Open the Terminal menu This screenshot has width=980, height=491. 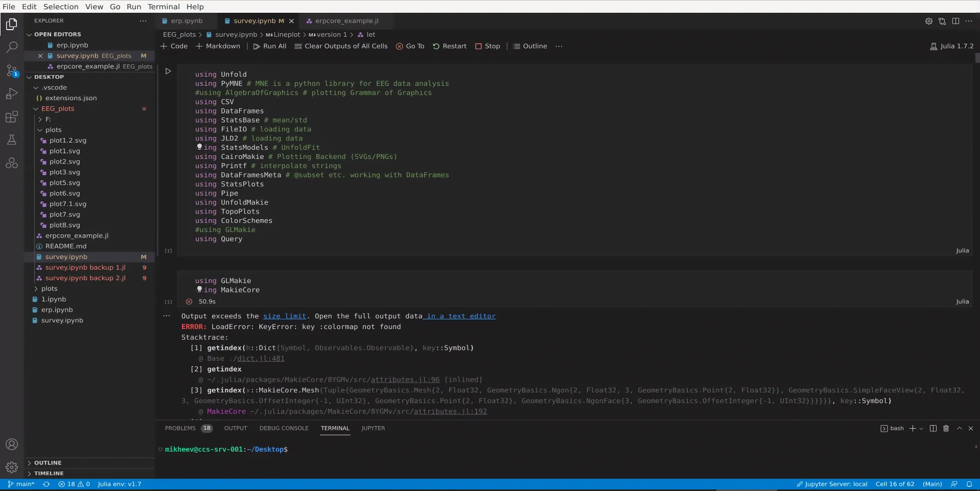pos(164,7)
